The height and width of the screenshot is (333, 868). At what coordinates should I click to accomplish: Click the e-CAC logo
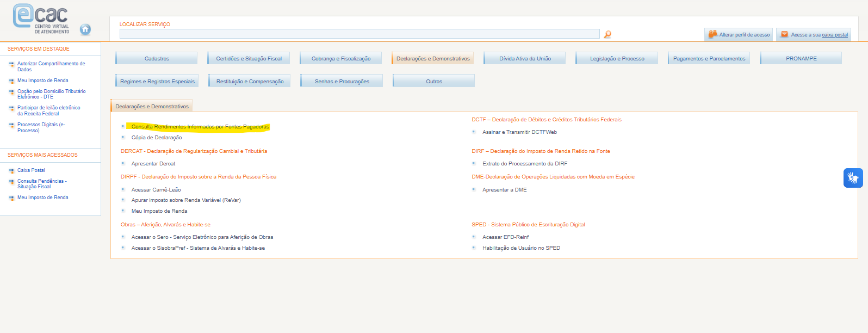pyautogui.click(x=41, y=18)
